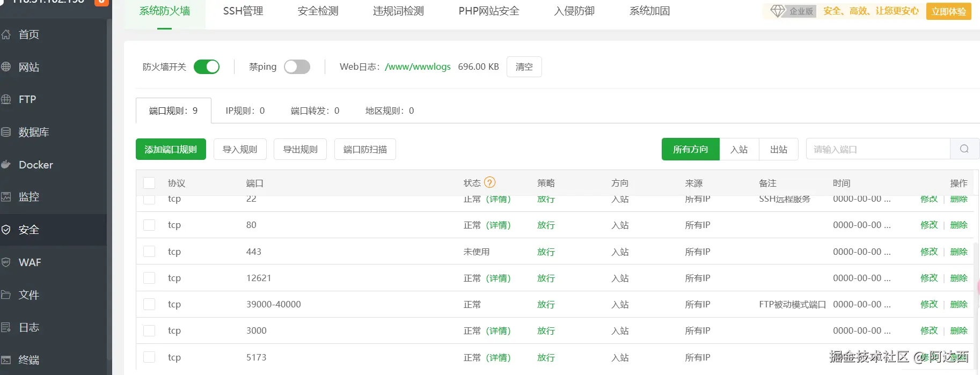Click the 立即体验 button

click(949, 11)
